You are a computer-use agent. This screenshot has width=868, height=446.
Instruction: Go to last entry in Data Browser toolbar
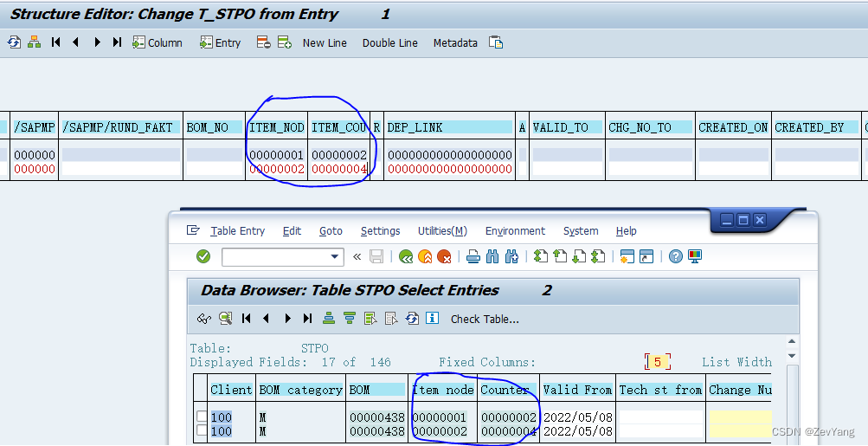click(x=308, y=319)
